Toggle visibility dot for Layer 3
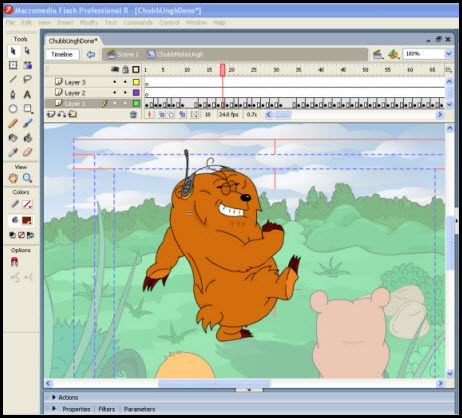Viewport: 462px width, 418px height. point(115,82)
